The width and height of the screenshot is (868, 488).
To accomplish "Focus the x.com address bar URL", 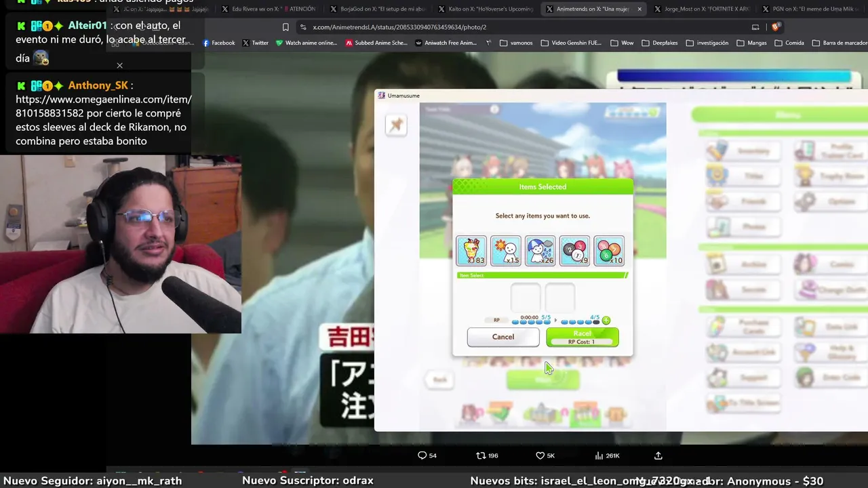I will [399, 27].
